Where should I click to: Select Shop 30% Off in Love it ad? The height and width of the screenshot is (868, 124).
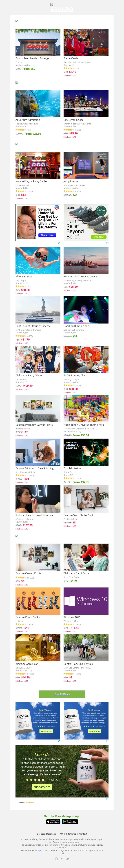(42, 787)
